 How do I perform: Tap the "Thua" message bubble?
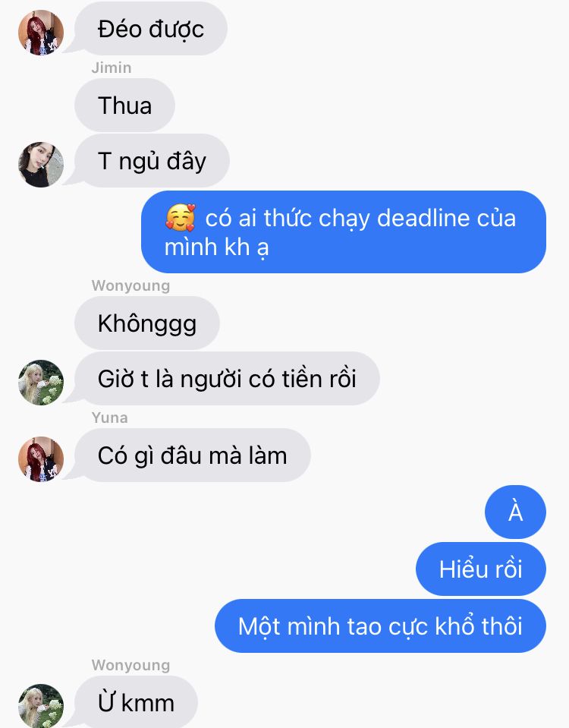coord(125,105)
